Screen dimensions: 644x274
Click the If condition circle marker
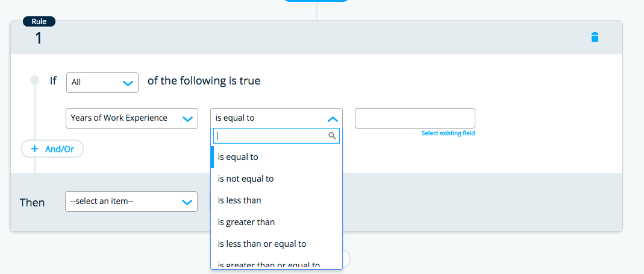click(35, 80)
